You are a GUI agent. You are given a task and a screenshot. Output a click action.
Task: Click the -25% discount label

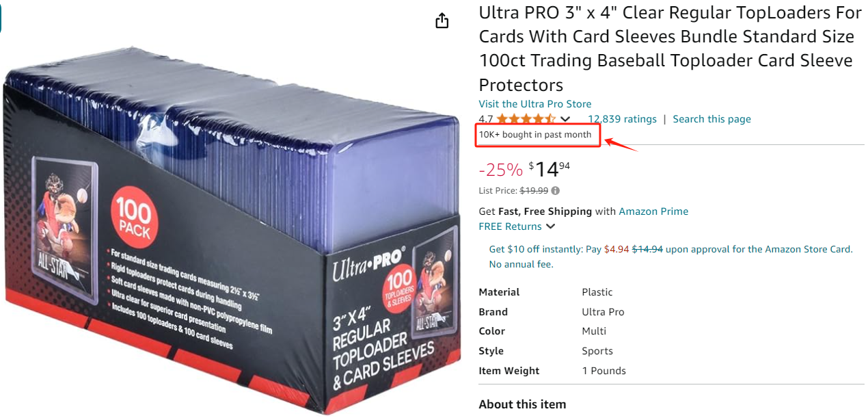(x=501, y=169)
